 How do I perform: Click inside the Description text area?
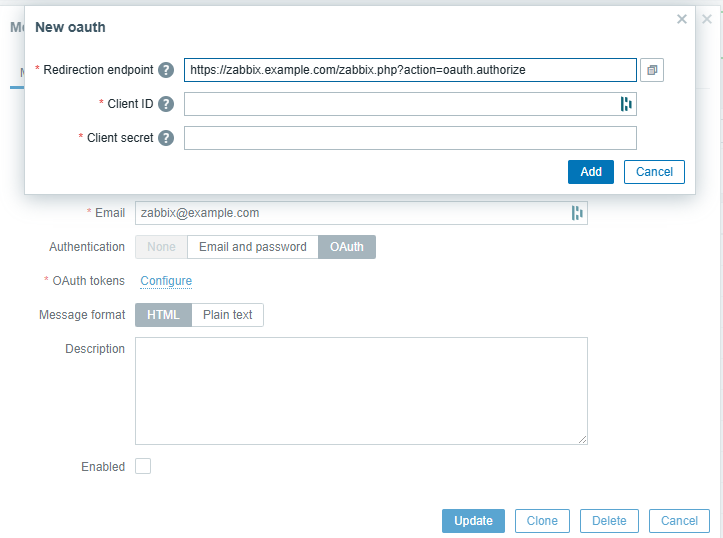pos(361,390)
